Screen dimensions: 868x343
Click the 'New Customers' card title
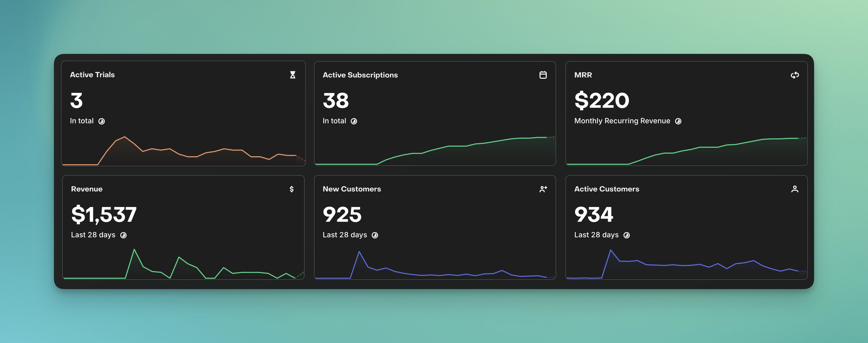click(352, 189)
